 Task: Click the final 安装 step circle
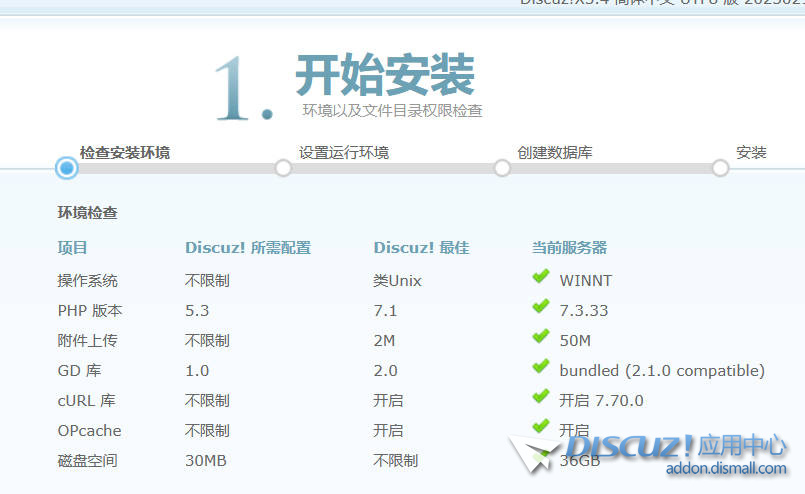pyautogui.click(x=720, y=168)
